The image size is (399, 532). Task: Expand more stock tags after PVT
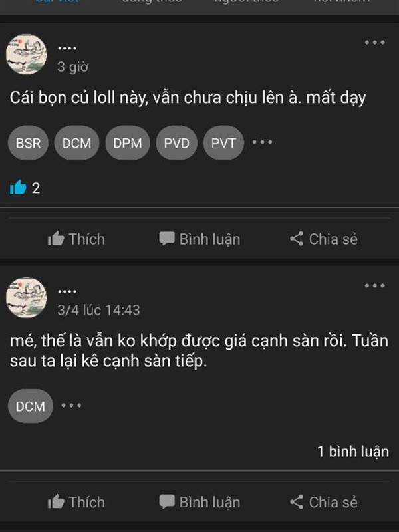[262, 142]
